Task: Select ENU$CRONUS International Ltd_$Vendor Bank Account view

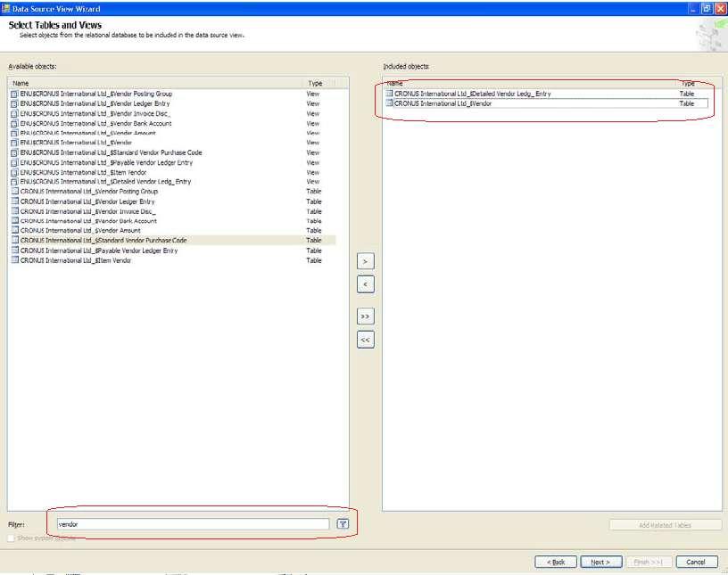Action: (x=173, y=123)
